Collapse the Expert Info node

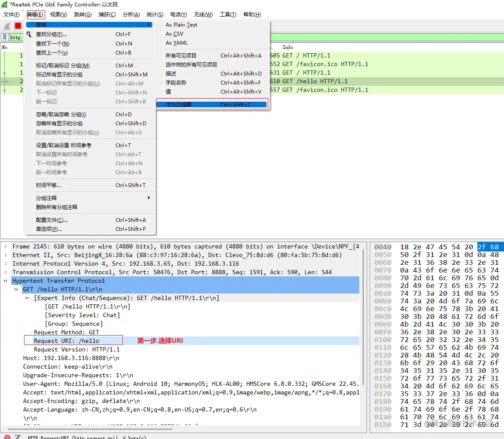pyautogui.click(x=27, y=298)
